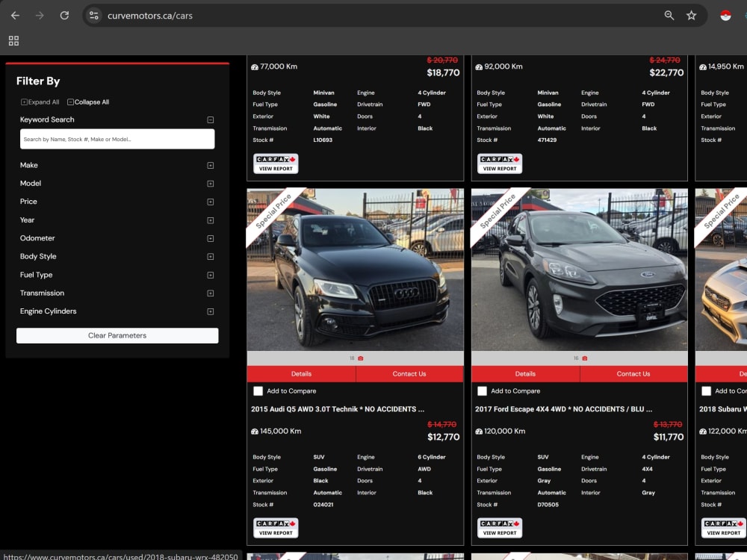Click the Filter By heading
Screen dimensions: 747x560
click(38, 81)
